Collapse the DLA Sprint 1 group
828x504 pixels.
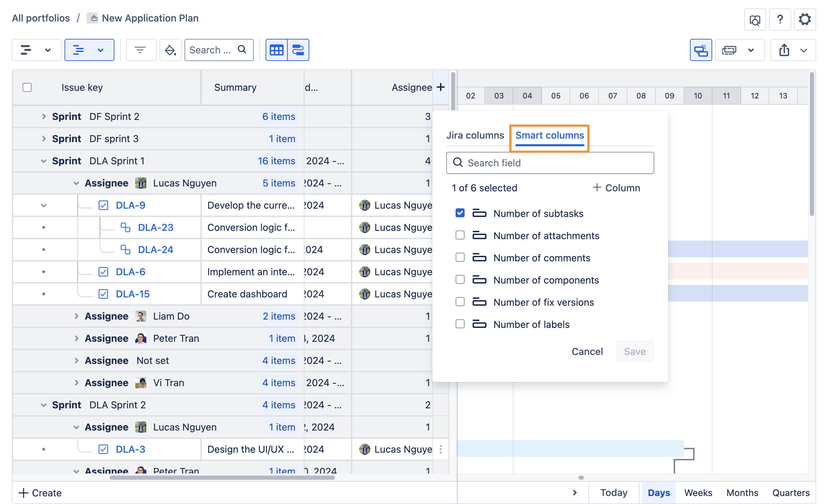click(44, 161)
